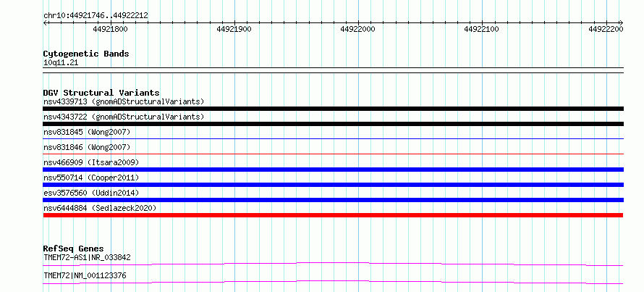Open the nsv466909 (Itsara2009) variant label
The width and height of the screenshot is (644, 292).
tap(91, 162)
